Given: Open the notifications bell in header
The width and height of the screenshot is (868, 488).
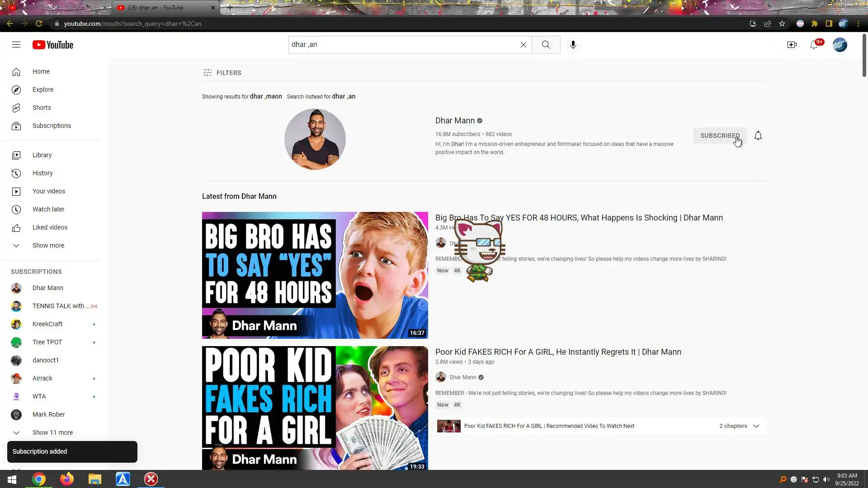Looking at the screenshot, I should click(814, 45).
